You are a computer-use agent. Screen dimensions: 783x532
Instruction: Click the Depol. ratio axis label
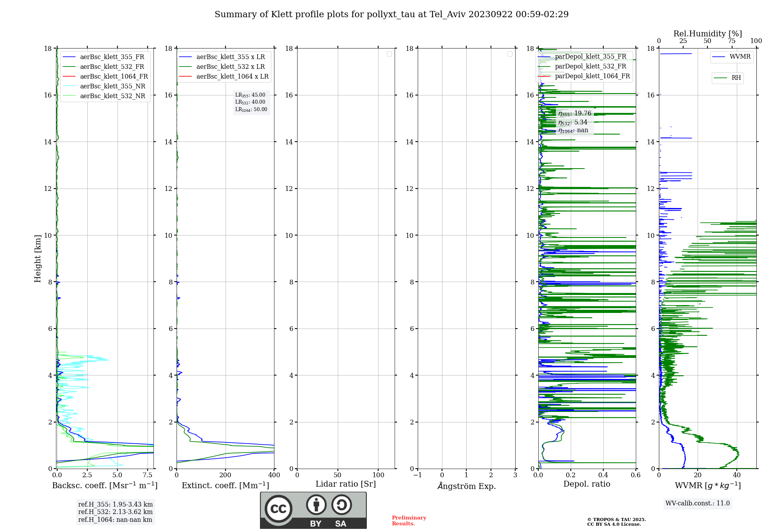pos(587,484)
